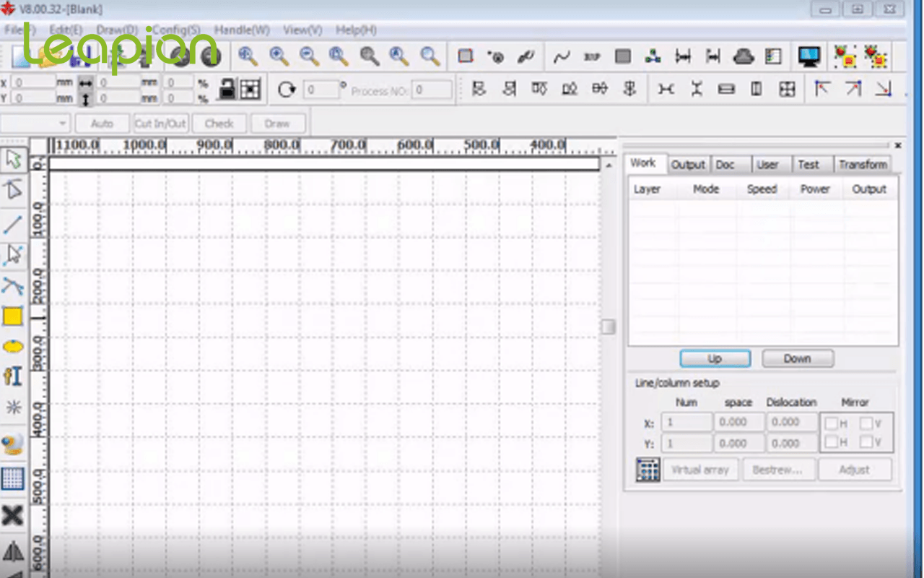Click the Virtual array button
Viewport: 924px width, 578px height.
pyautogui.click(x=700, y=470)
